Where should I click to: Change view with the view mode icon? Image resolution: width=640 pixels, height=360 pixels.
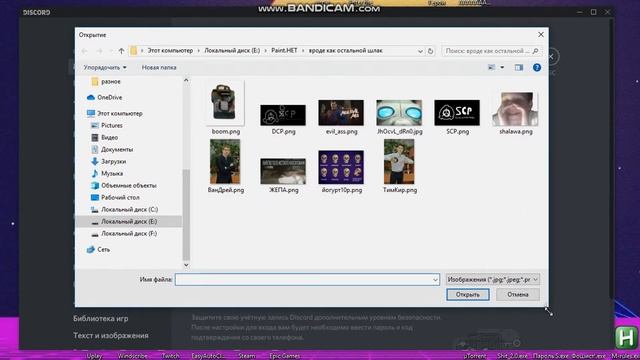point(492,67)
